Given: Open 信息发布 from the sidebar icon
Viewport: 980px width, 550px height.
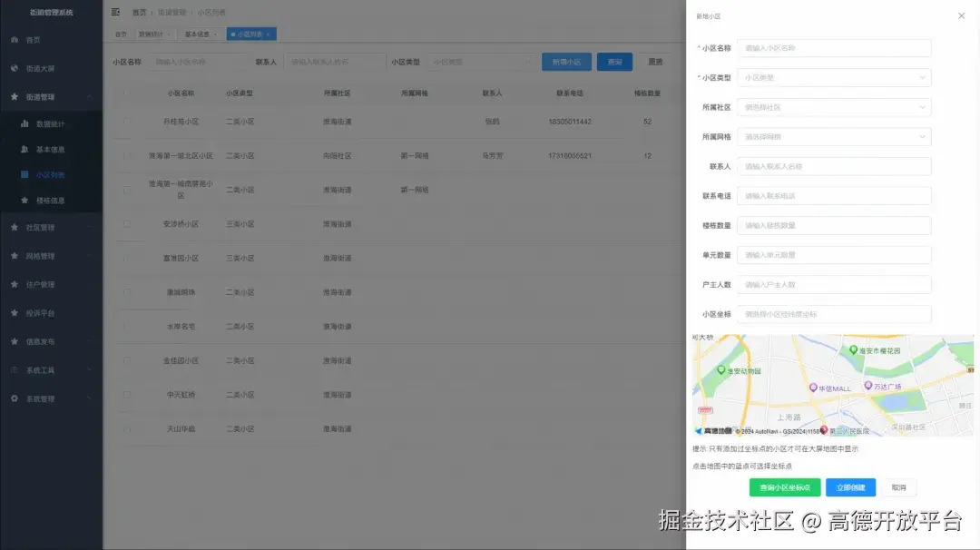Looking at the screenshot, I should [x=14, y=340].
